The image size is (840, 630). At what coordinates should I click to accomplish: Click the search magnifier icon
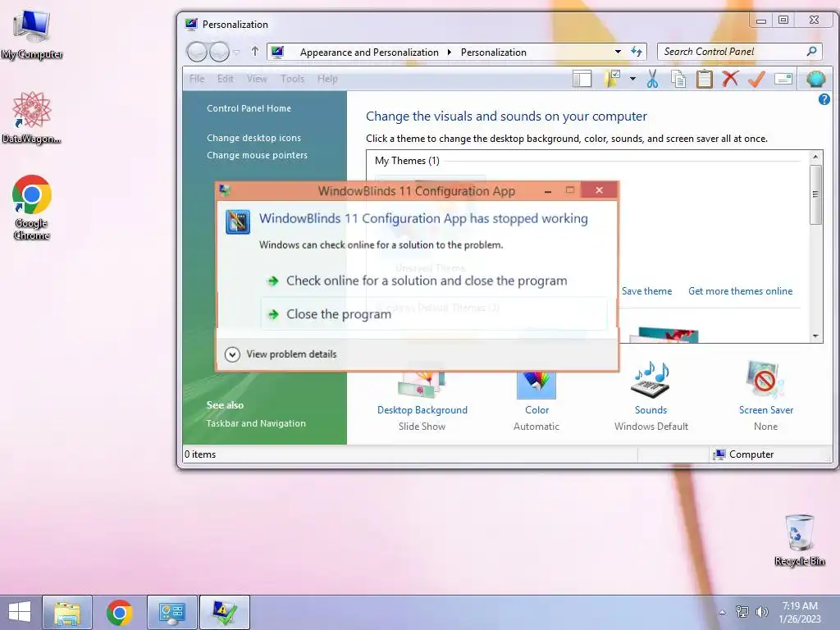[x=812, y=52]
